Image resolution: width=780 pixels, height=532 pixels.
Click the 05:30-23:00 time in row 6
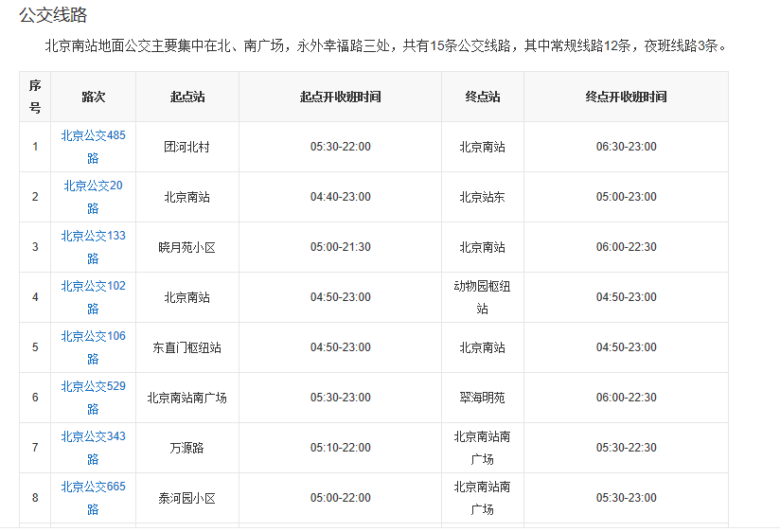click(x=340, y=398)
